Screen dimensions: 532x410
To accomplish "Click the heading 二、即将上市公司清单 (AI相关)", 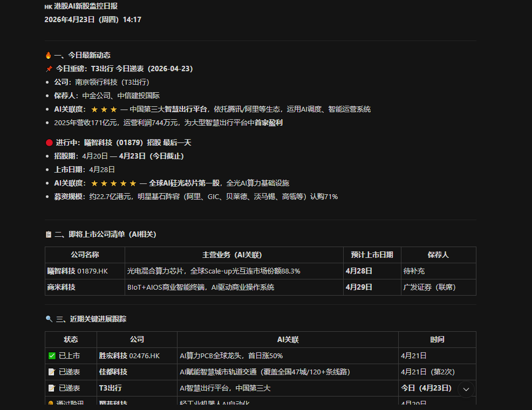I will click(x=106, y=234).
